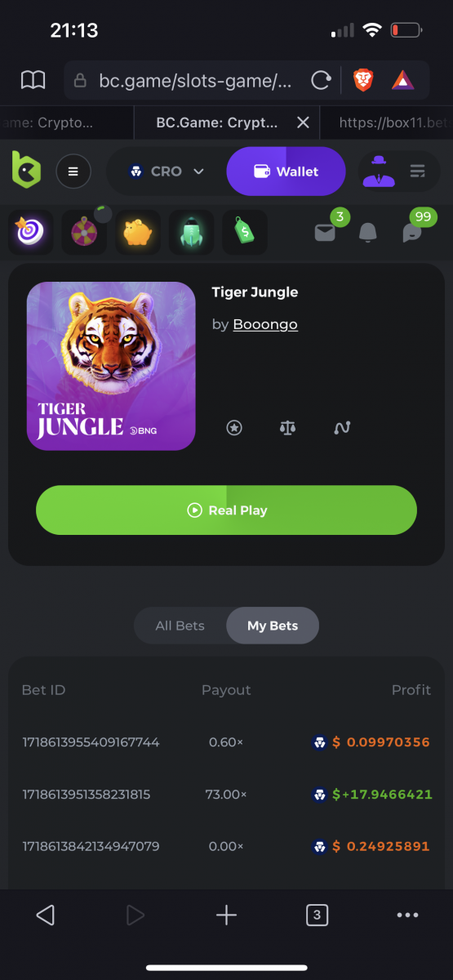453x980 pixels.
Task: Start Real Play for Tiger Jungle
Action: pos(226,510)
